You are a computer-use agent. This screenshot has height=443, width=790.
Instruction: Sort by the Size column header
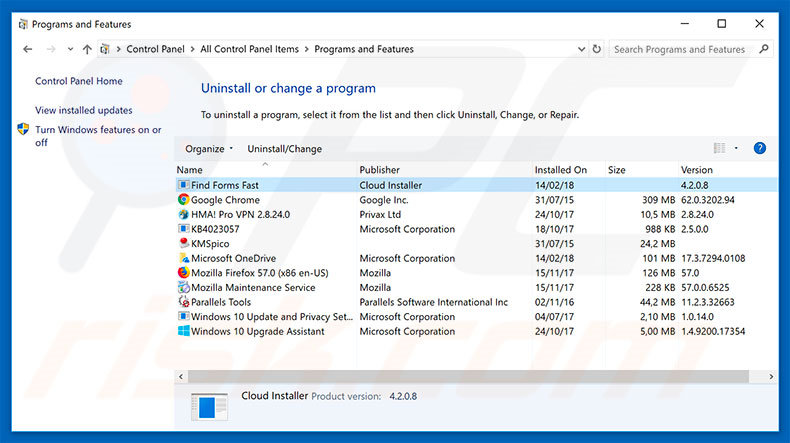tap(617, 170)
